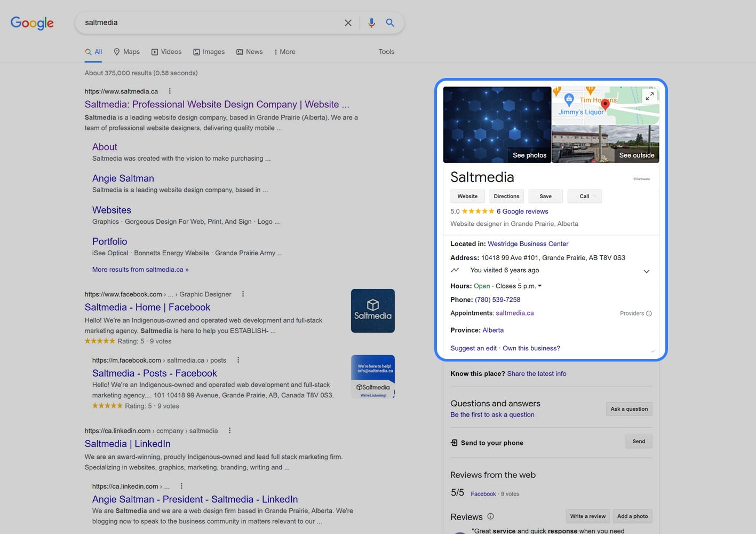Click Suggest an edit link

tap(474, 348)
